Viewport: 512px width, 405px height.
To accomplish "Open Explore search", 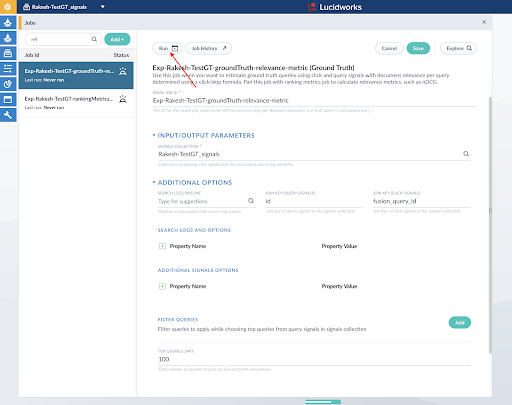I will (458, 48).
